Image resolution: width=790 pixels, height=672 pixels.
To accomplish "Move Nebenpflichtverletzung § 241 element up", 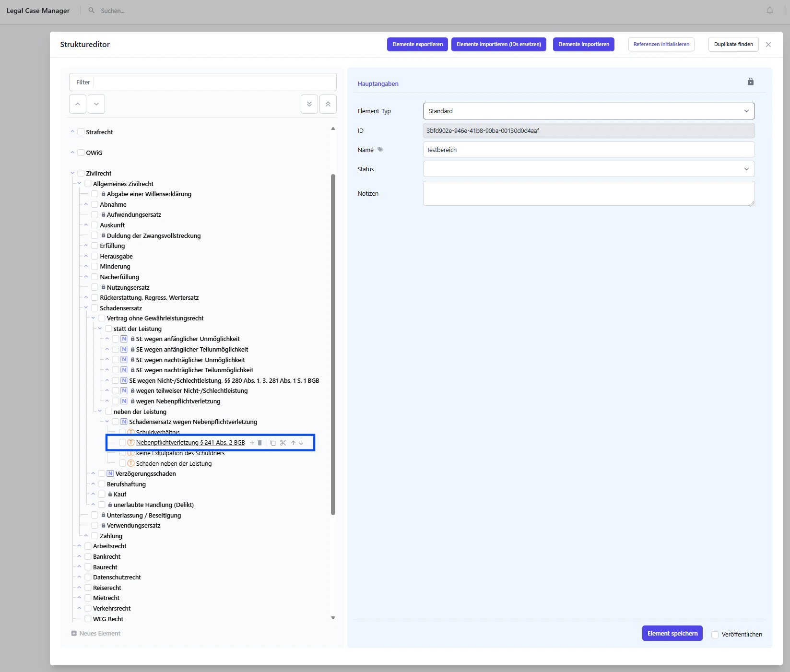I will tap(293, 443).
